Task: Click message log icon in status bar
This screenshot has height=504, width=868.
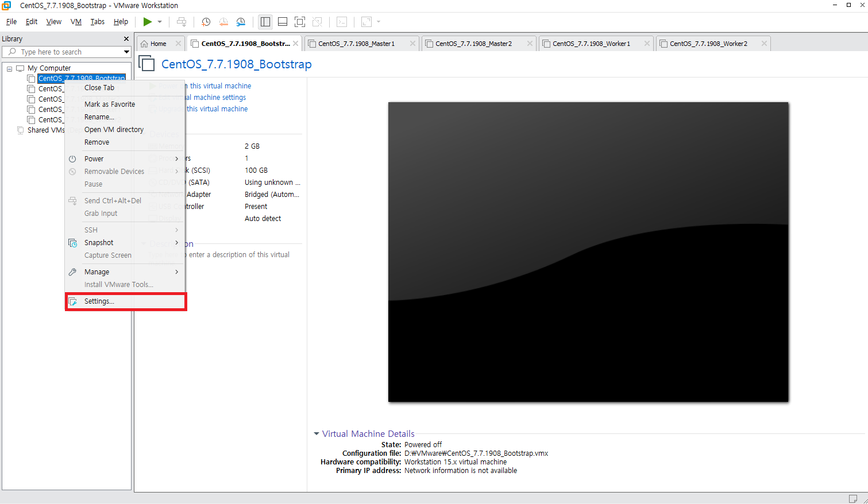Action: coord(854,498)
